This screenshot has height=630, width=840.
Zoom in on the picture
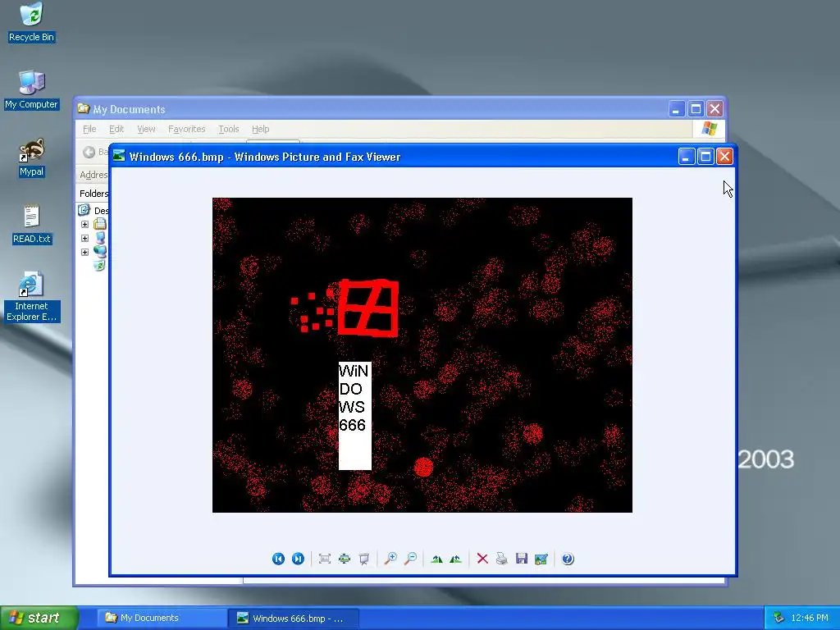[x=390, y=559]
